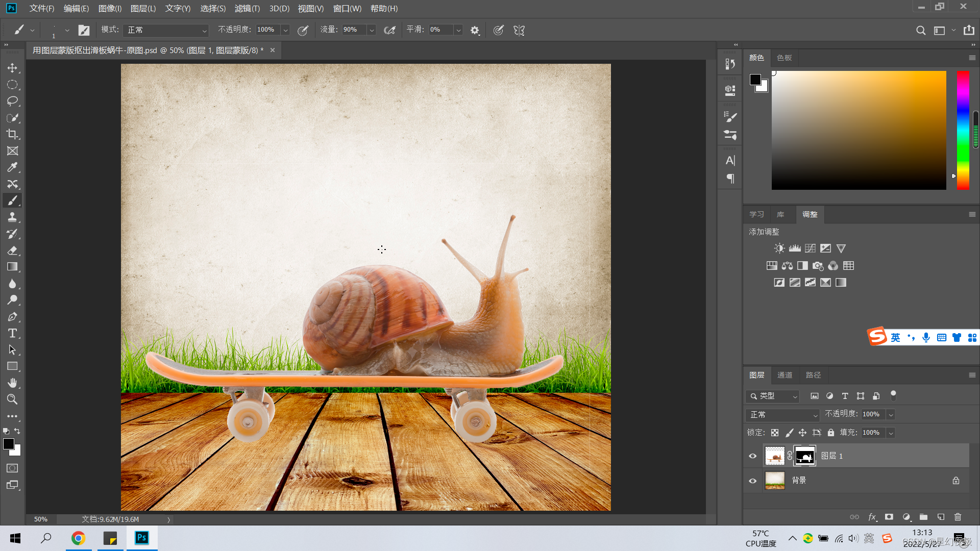
Task: Click the foreground color swatch in Color panel
Action: tap(755, 80)
